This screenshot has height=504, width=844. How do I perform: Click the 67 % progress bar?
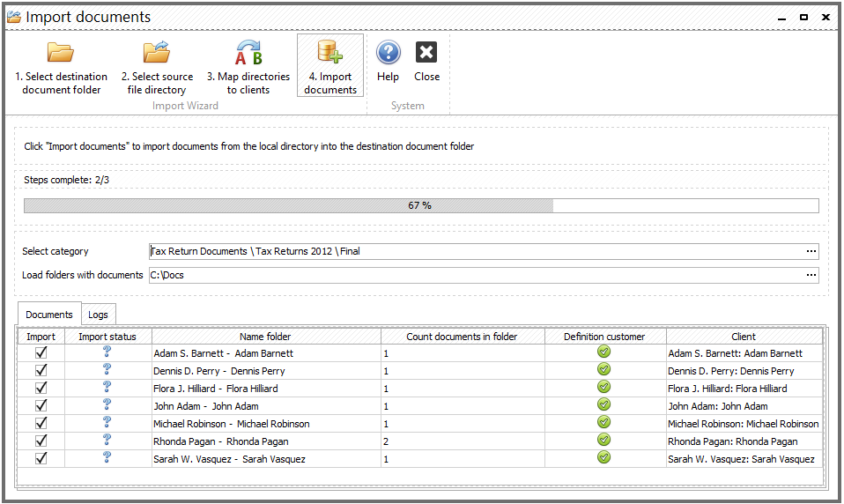[421, 205]
